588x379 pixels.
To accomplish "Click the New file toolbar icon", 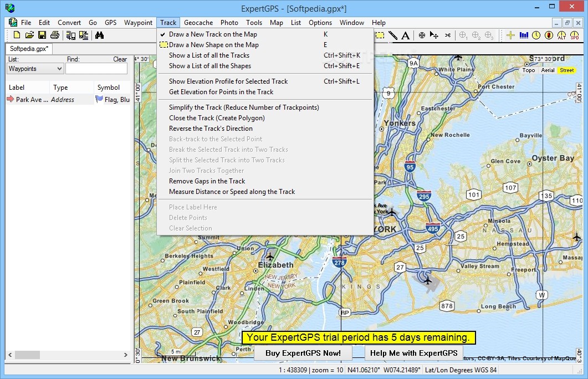I will [x=17, y=35].
